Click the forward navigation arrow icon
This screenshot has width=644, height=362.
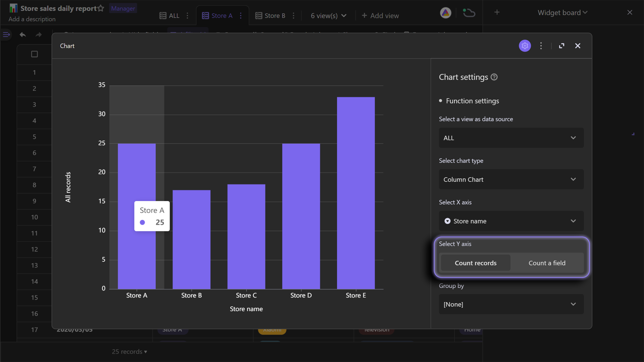pyautogui.click(x=38, y=34)
